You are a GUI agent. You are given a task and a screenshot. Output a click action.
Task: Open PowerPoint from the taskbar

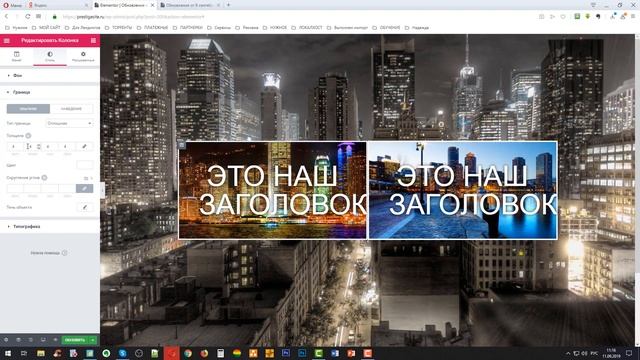coord(351,353)
